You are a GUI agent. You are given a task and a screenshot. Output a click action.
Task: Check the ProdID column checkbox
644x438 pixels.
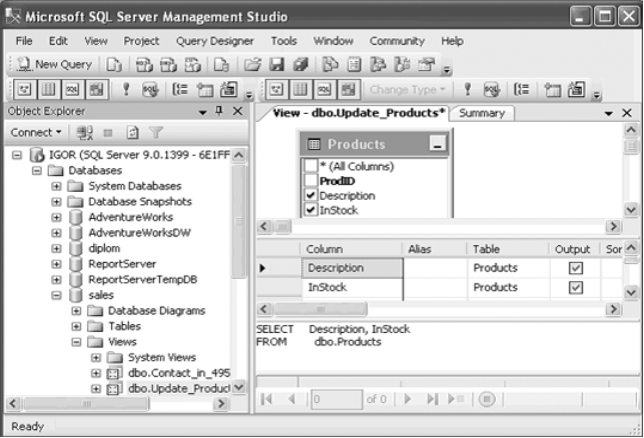310,181
